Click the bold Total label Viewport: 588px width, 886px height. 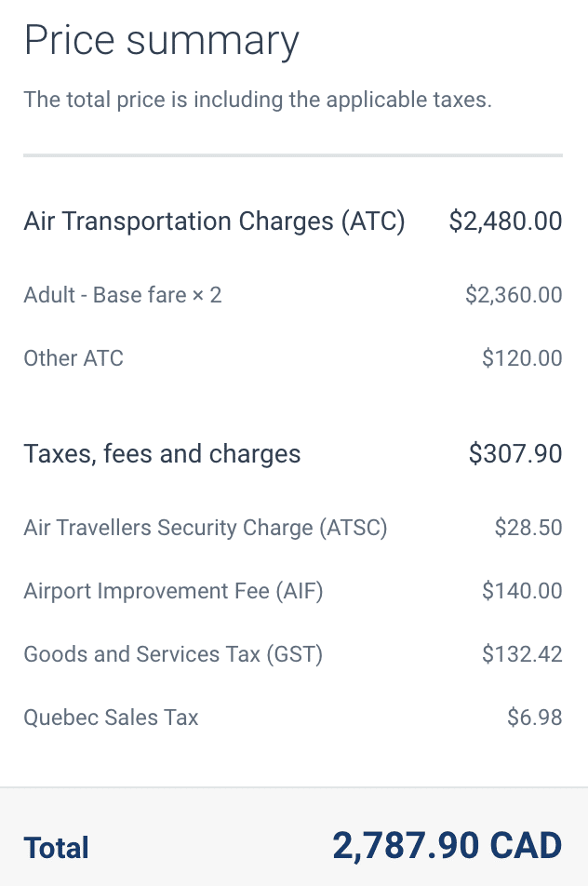click(x=57, y=848)
